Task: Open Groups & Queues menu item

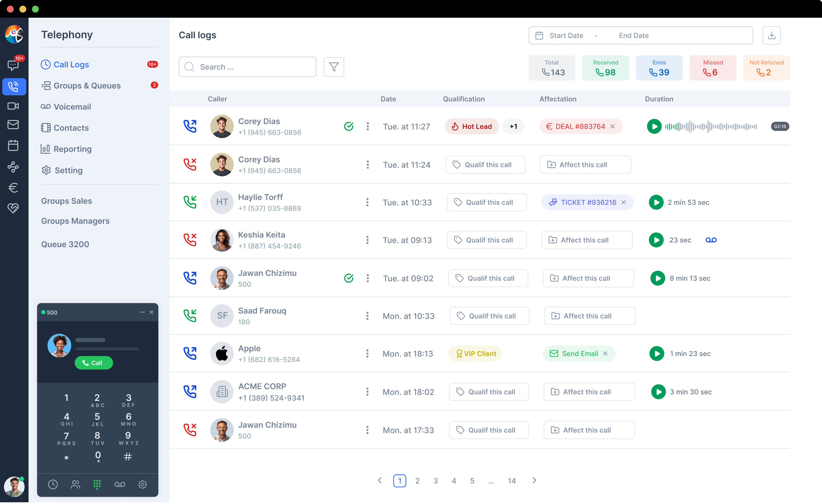Action: (x=87, y=86)
